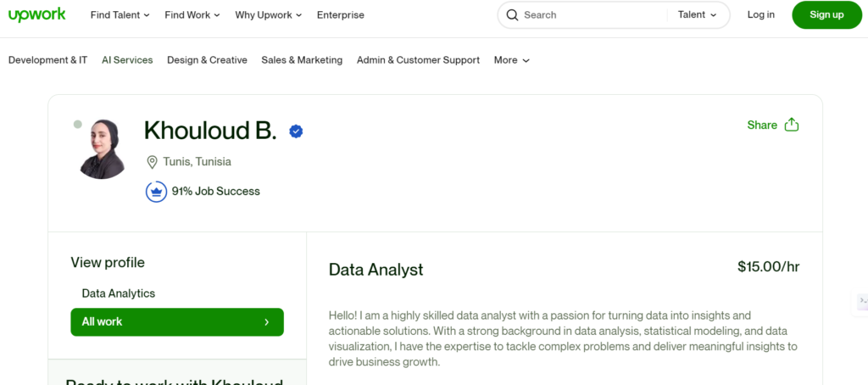Open the Why Upwork dropdown

pos(269,14)
